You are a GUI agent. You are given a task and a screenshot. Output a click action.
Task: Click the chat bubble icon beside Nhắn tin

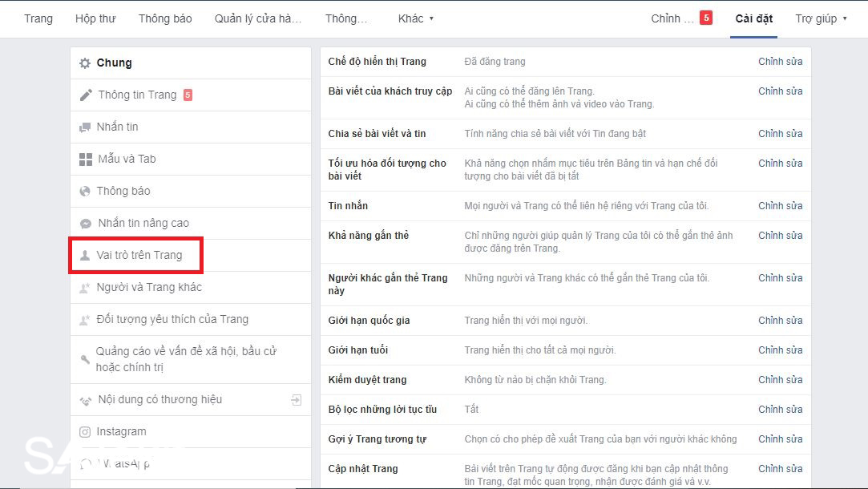(86, 127)
